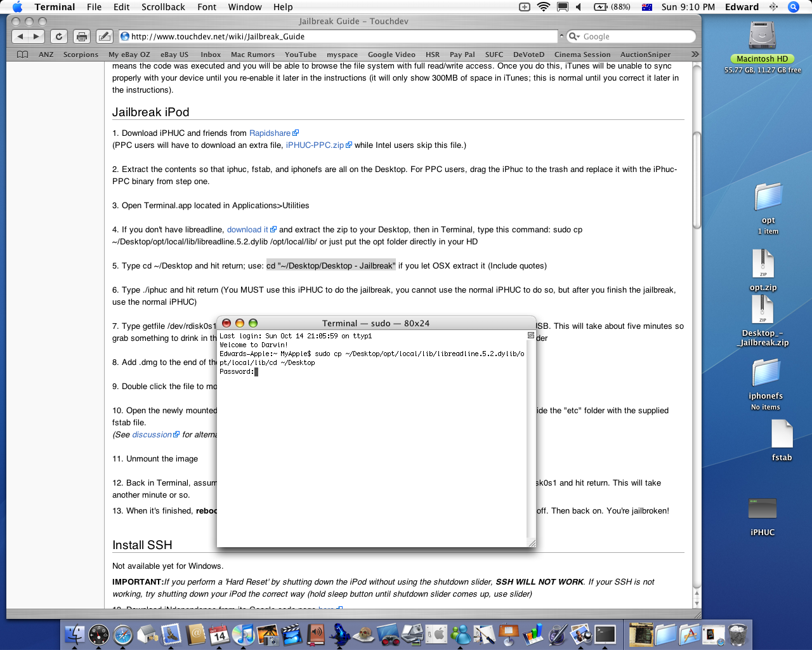Click the Safari URL address field
812x650 pixels.
338,37
